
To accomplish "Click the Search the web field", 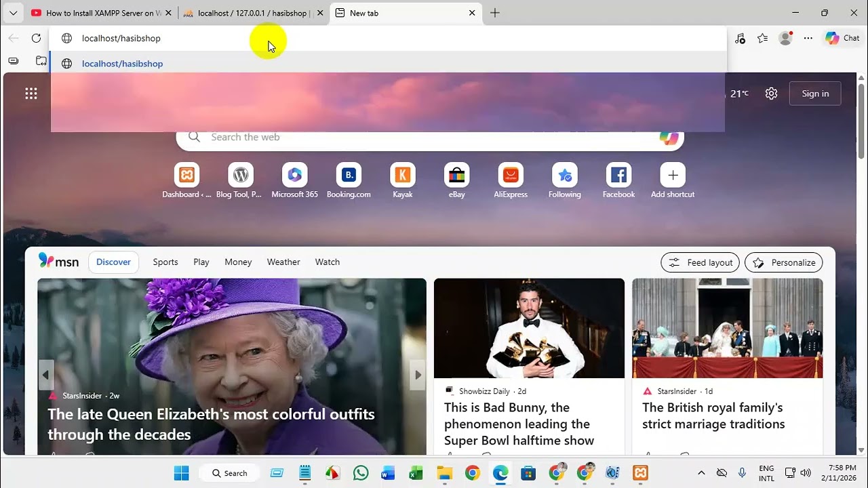I will click(430, 137).
